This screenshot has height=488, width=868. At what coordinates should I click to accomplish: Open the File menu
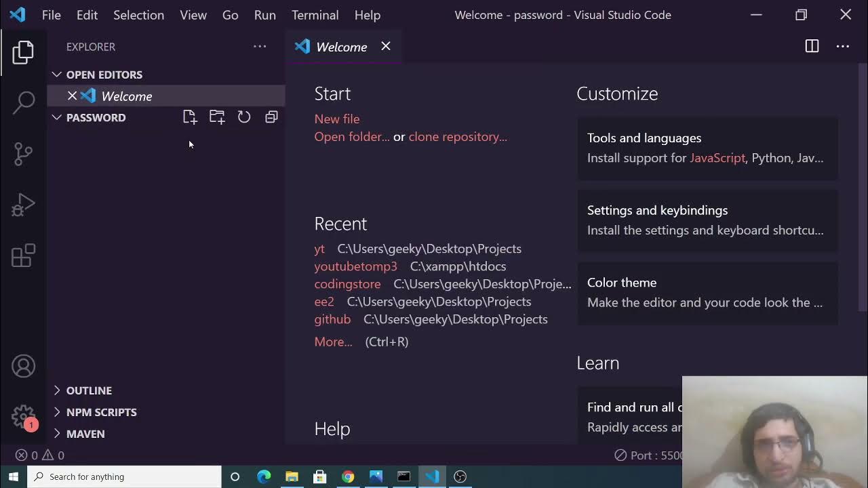(52, 15)
